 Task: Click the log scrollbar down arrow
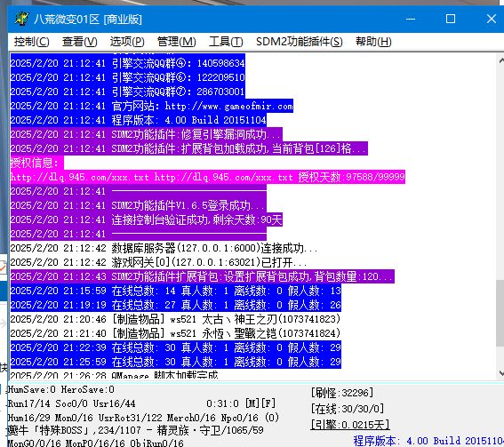coord(500,373)
